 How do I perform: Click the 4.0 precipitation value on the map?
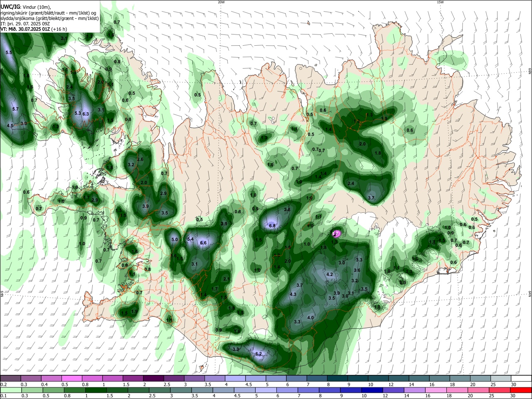[x=310, y=318]
